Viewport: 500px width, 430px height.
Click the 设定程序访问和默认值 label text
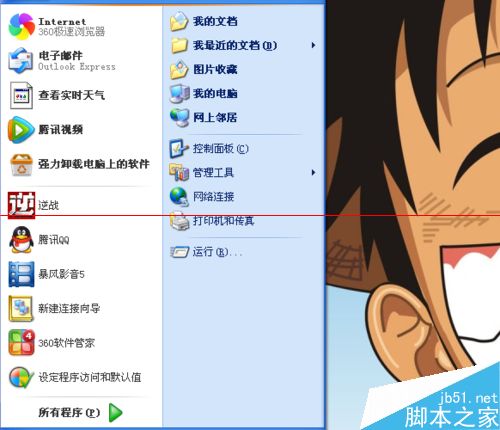[90, 377]
